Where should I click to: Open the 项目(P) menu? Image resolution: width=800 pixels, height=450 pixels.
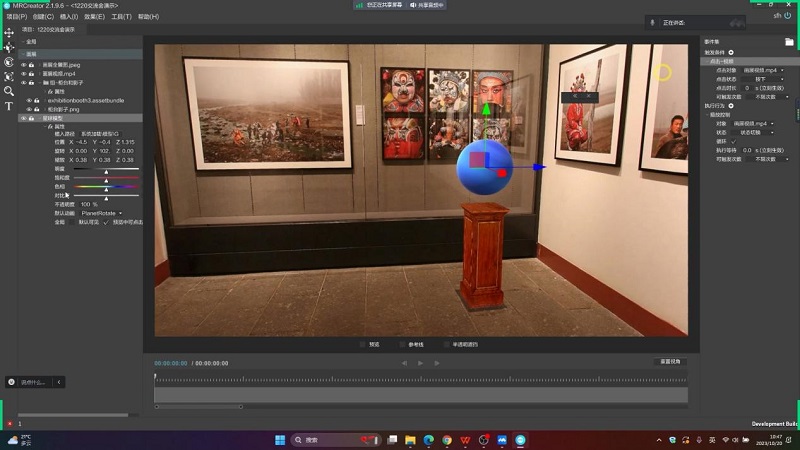(16, 17)
